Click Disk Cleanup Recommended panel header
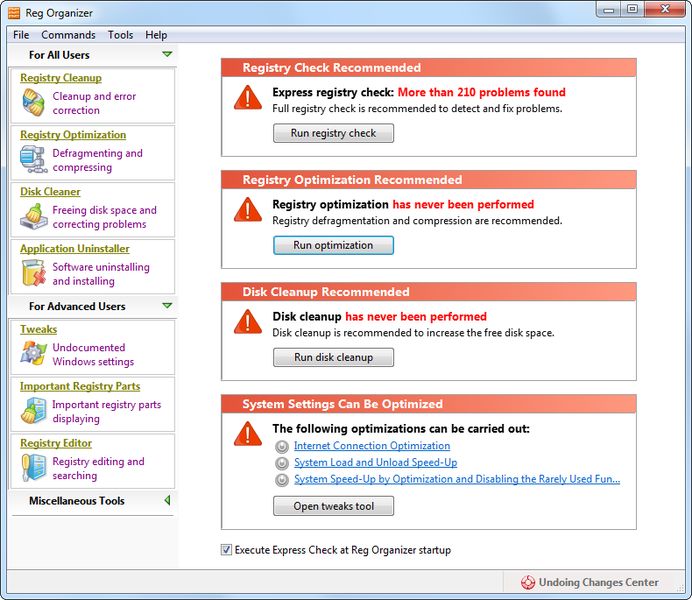 click(x=429, y=292)
